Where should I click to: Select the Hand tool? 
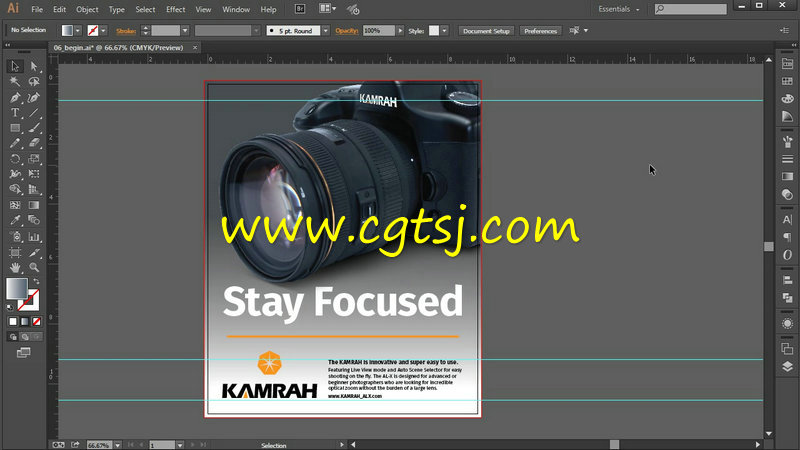15,267
